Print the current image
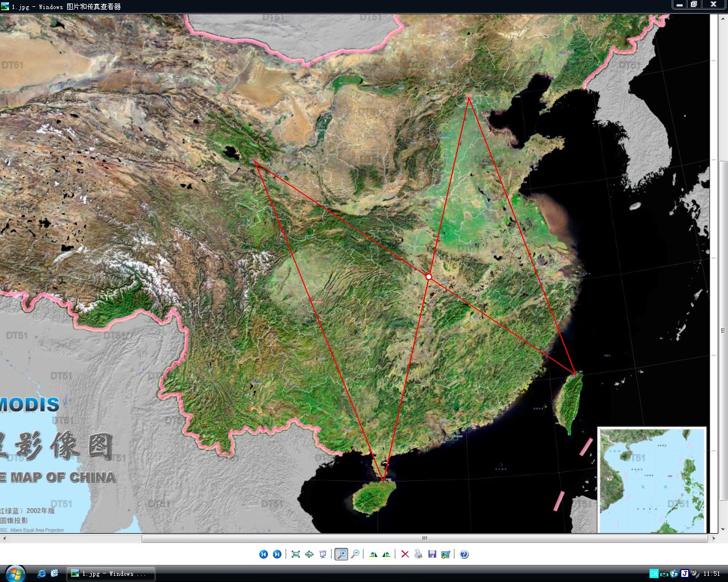 pyautogui.click(x=419, y=554)
